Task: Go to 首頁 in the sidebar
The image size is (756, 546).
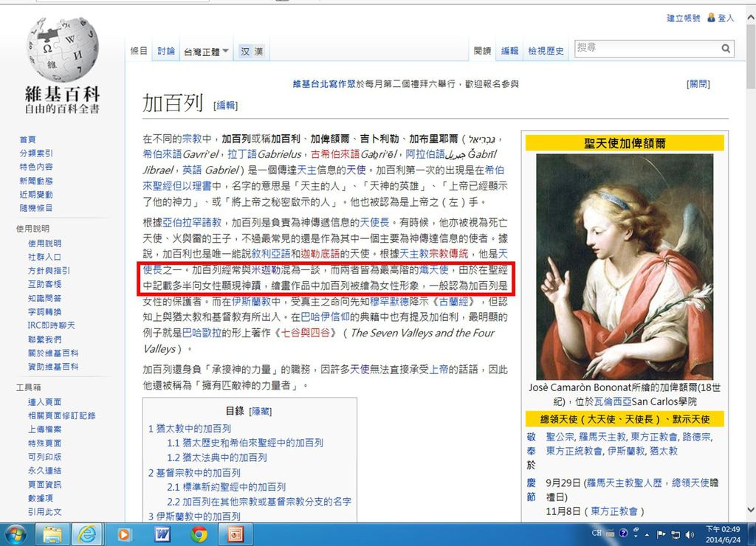Action: pyautogui.click(x=27, y=139)
